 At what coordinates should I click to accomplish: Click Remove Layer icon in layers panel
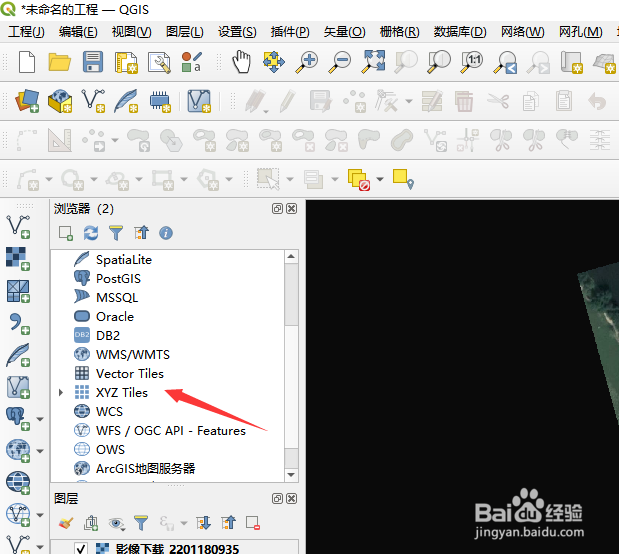click(253, 523)
